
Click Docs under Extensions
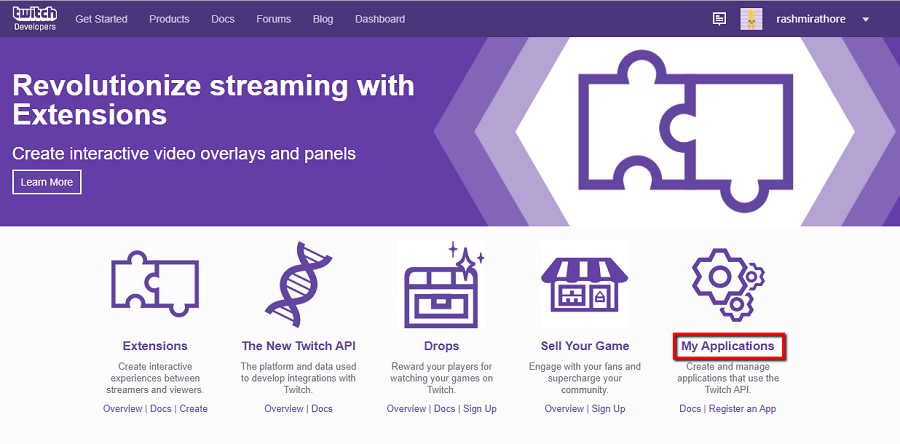[161, 408]
